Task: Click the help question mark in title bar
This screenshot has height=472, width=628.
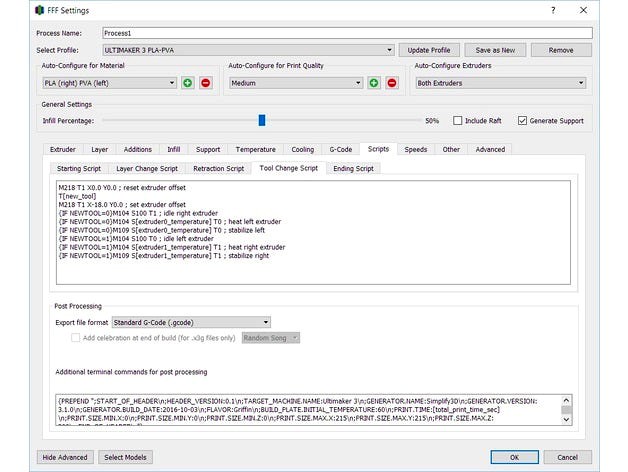Action: point(552,10)
